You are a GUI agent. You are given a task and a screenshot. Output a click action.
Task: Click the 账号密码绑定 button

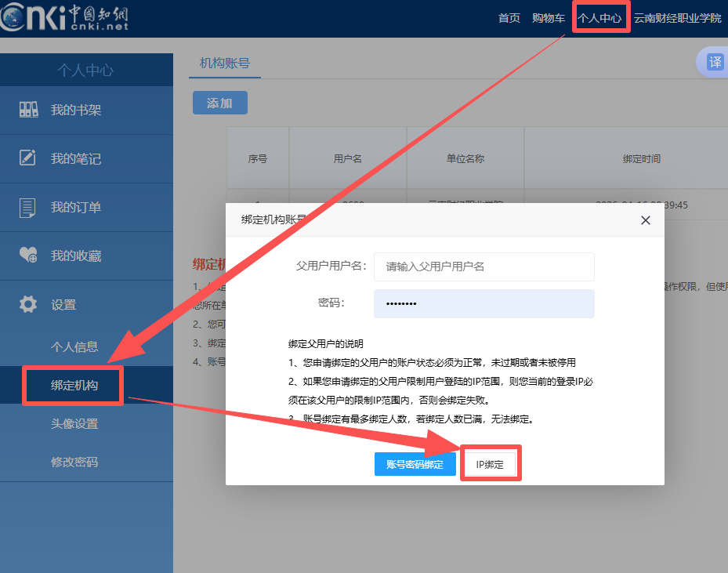tap(415, 465)
